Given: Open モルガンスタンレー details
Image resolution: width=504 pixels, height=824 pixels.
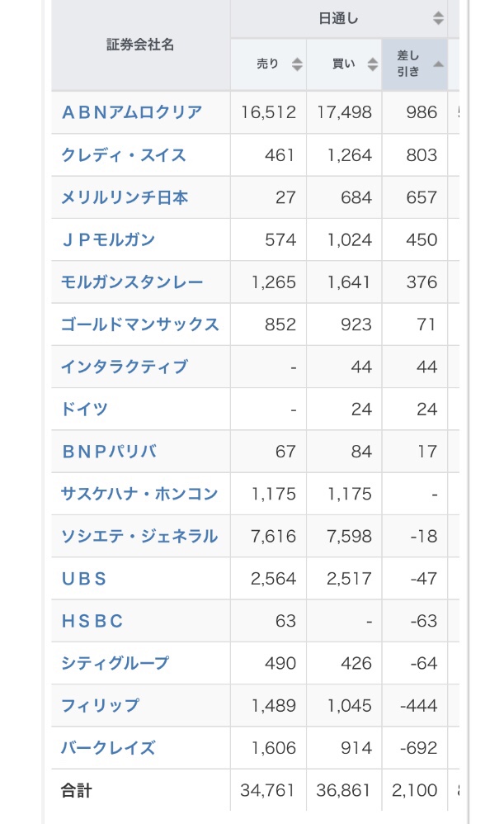Looking at the screenshot, I should [132, 282].
